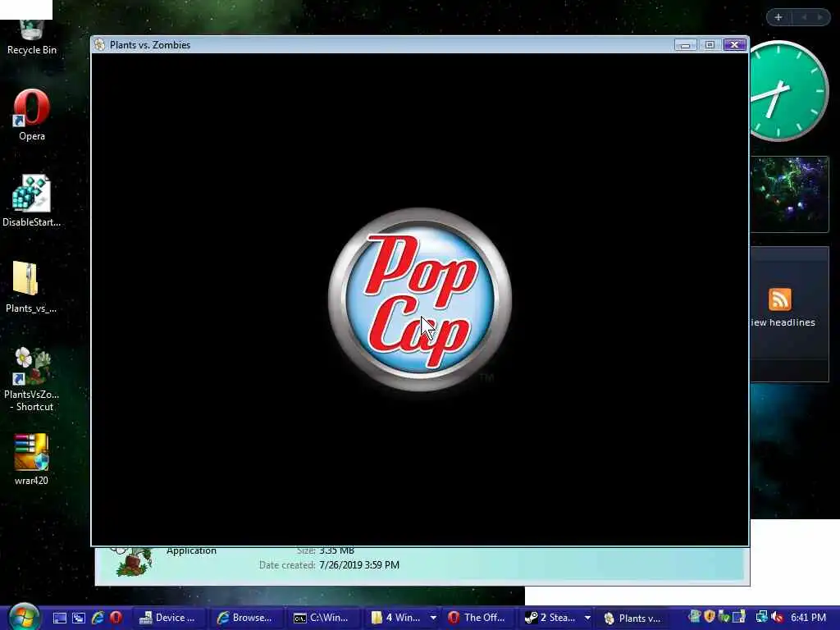
Task: Select the wrar420 installer icon
Action: [31, 459]
